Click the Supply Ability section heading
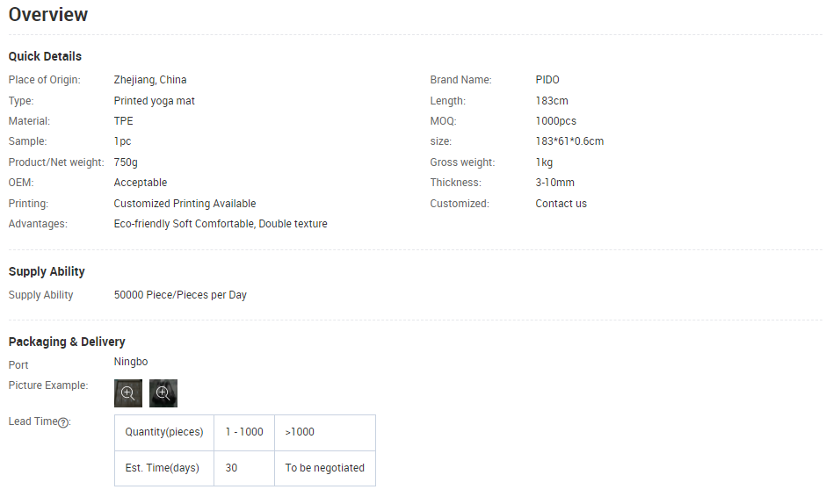Screen dimensions: 833x504 click(x=47, y=271)
